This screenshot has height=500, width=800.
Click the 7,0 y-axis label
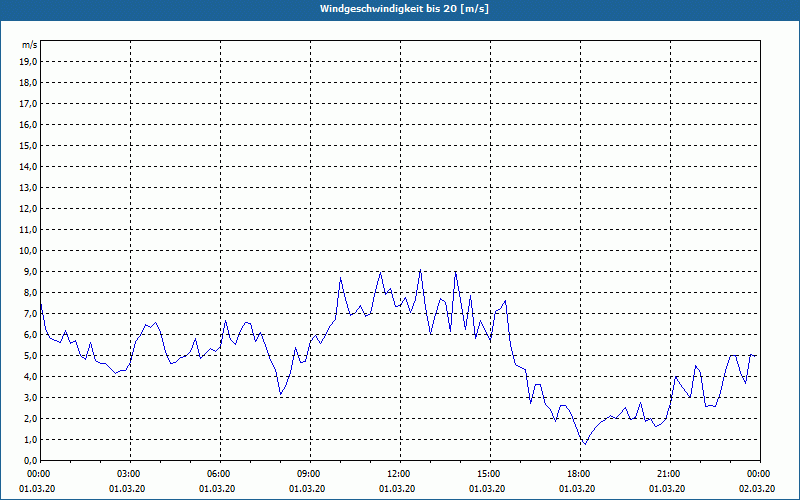pyautogui.click(x=30, y=313)
